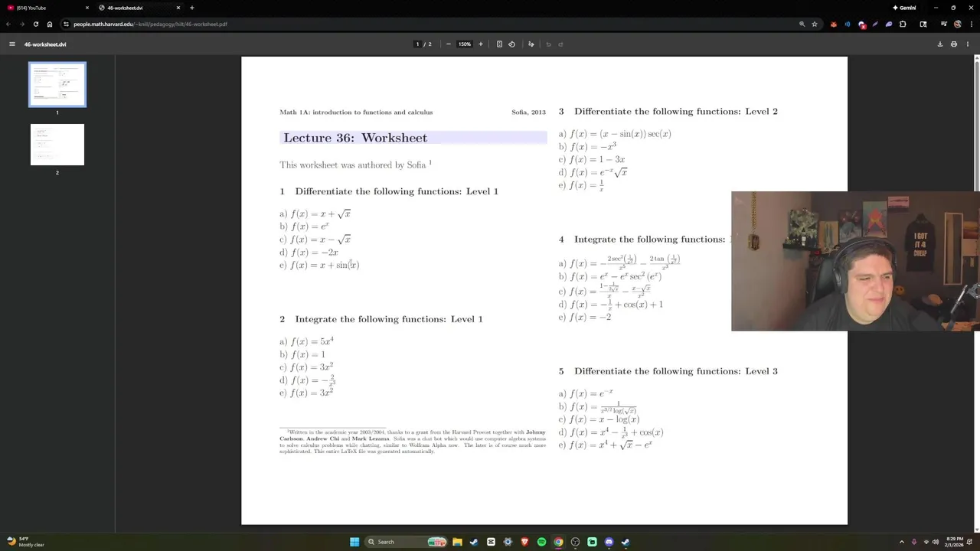The width and height of the screenshot is (980, 551).
Task: Select page 2 thumbnail in sidebar
Action: 57,144
